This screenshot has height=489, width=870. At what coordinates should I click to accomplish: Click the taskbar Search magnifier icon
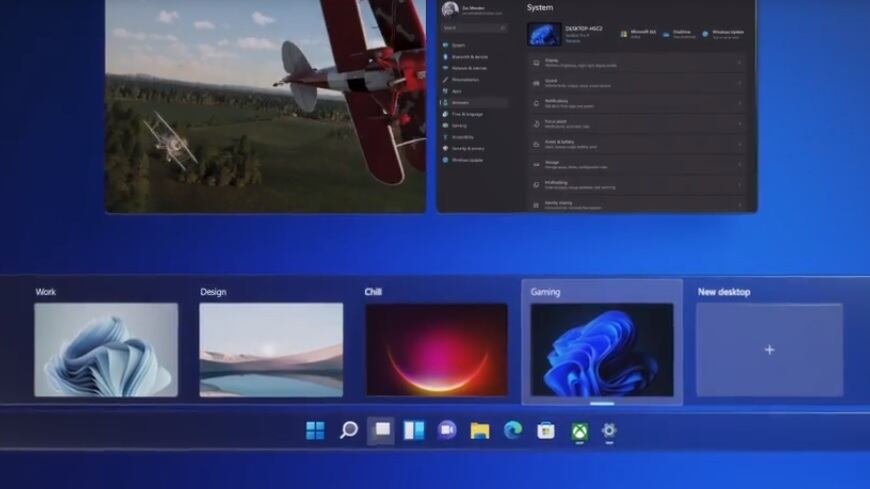348,430
